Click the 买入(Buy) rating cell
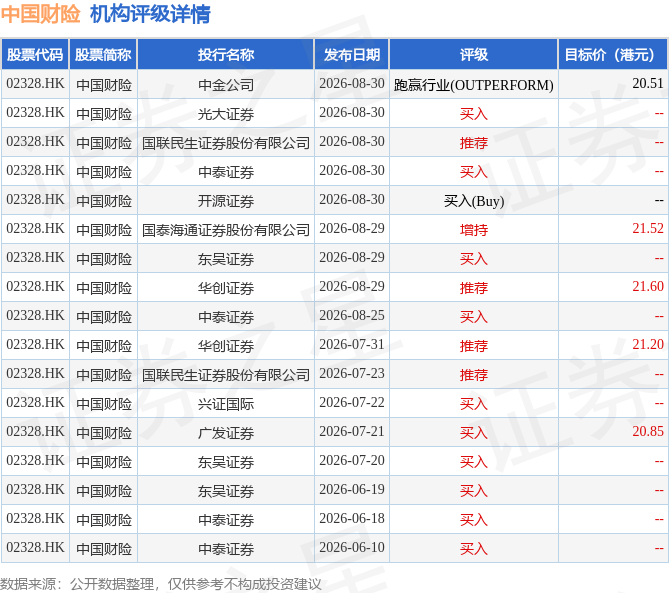The width and height of the screenshot is (669, 593). tap(474, 201)
